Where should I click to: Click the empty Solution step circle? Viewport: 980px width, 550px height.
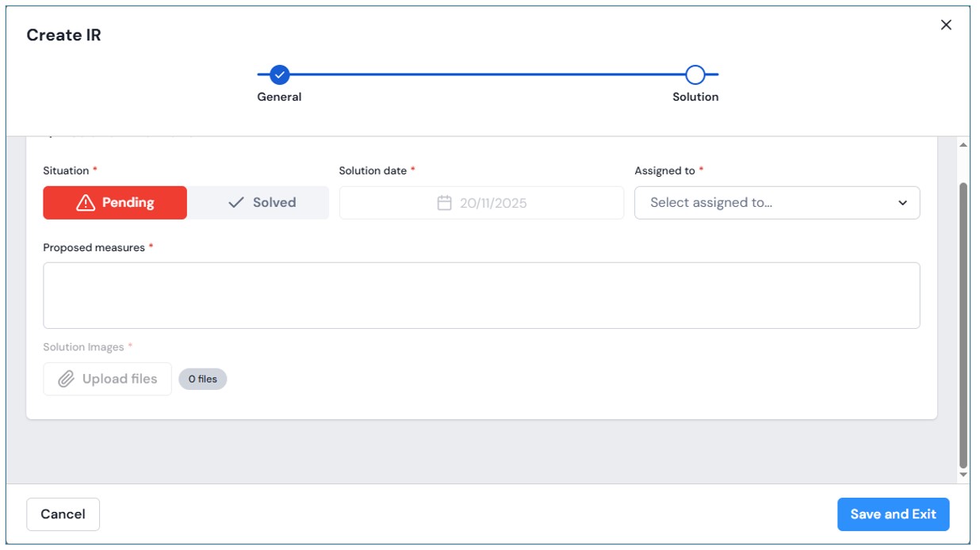[695, 75]
